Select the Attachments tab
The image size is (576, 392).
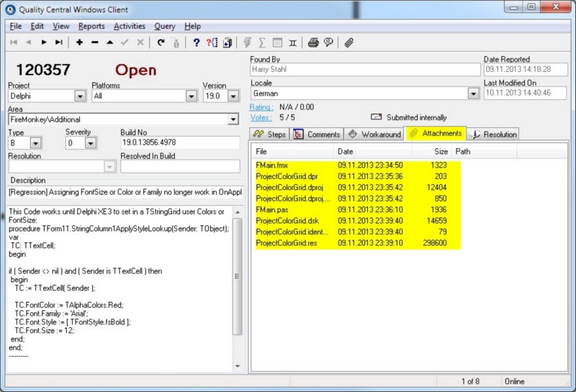tap(436, 133)
